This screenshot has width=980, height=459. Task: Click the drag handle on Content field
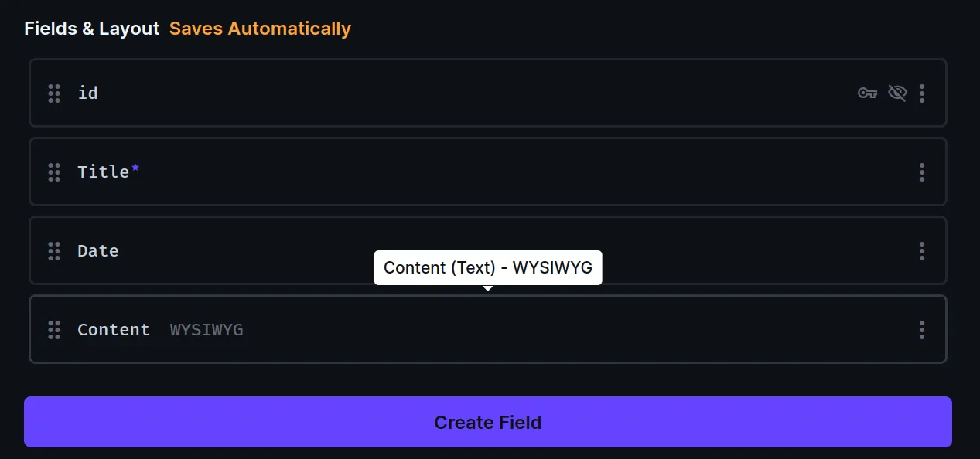54,330
